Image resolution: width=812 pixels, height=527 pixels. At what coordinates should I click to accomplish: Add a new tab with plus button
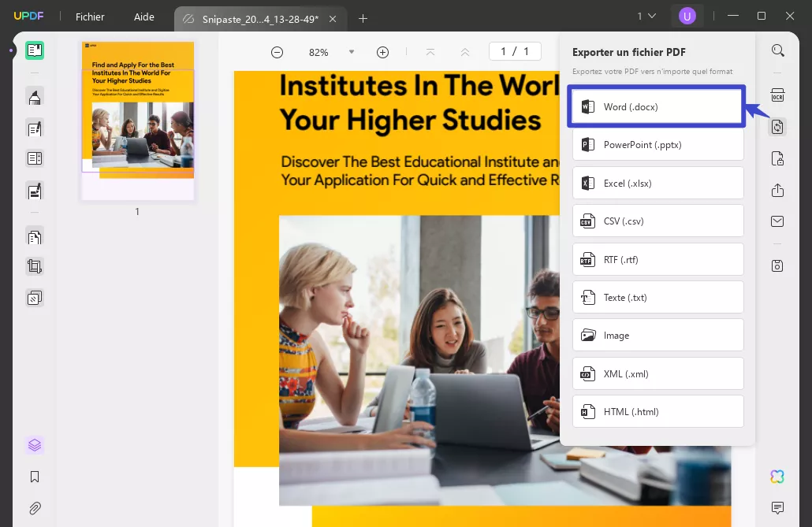[x=363, y=19]
